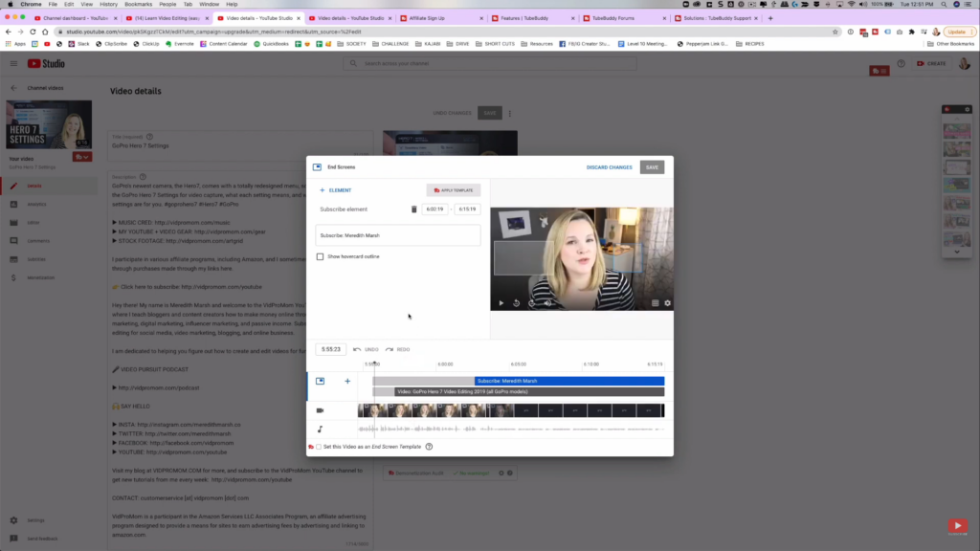Click the Create button
Image resolution: width=980 pixels, height=551 pixels.
coord(931,63)
